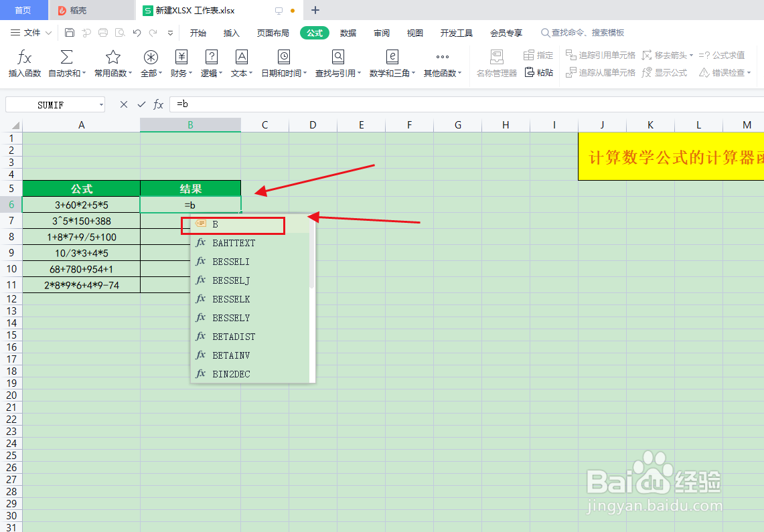The height and width of the screenshot is (532, 764).
Task: Choose BETAINV from autocomplete list
Action: click(x=251, y=355)
